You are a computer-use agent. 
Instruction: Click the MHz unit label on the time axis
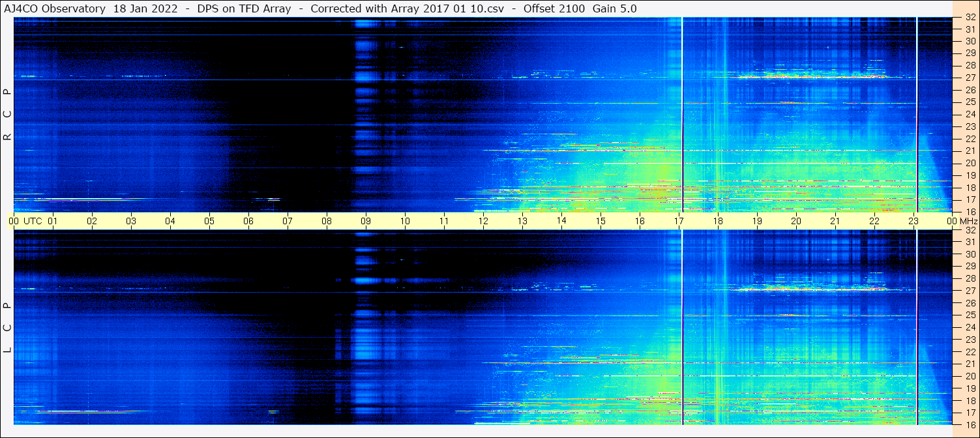968,221
